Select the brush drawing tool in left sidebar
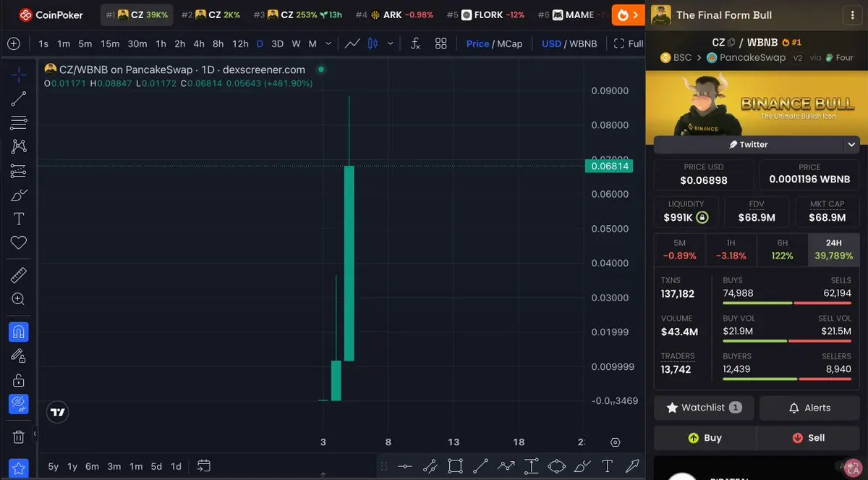Image resolution: width=868 pixels, height=480 pixels. click(x=19, y=195)
